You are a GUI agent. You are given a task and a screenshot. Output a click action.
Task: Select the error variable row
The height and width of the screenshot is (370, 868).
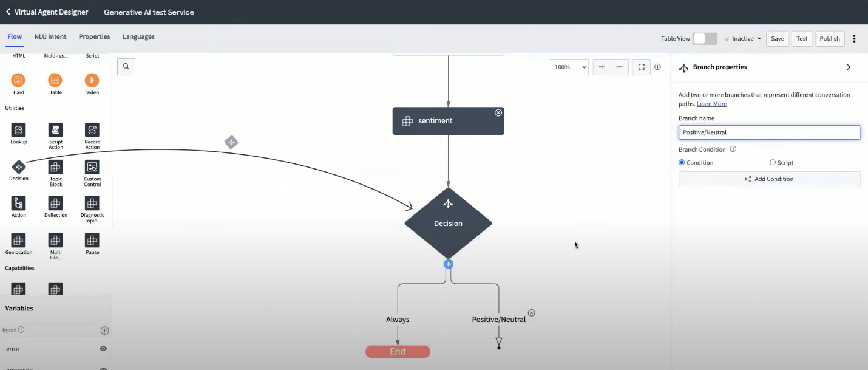[56, 349]
